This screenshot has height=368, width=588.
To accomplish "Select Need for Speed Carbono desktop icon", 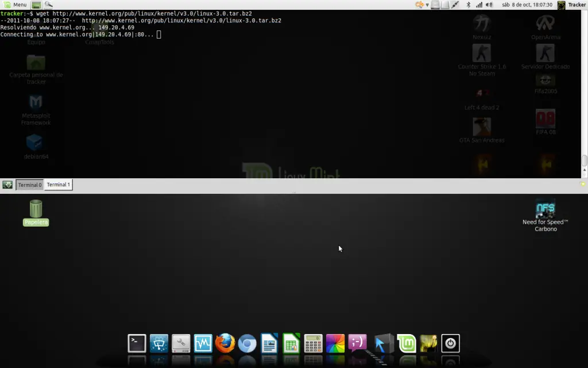I will tap(546, 215).
